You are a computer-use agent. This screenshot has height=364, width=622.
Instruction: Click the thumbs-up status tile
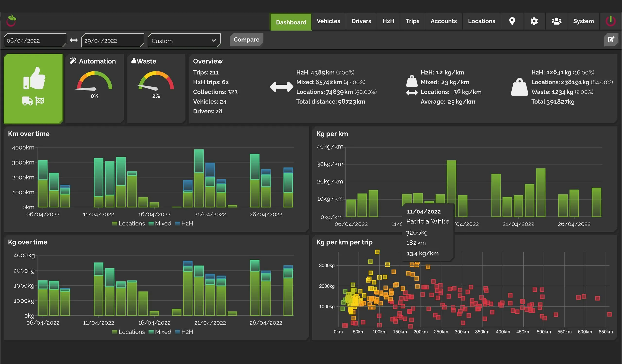[34, 89]
